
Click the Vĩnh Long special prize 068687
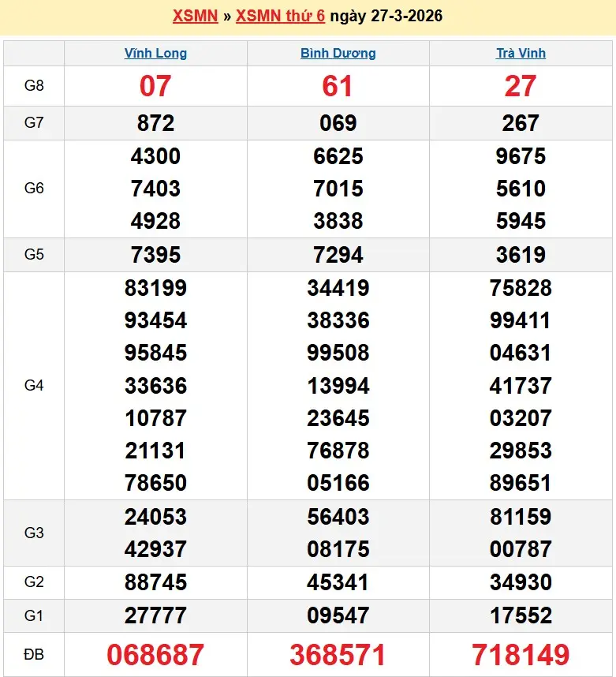pos(155,655)
